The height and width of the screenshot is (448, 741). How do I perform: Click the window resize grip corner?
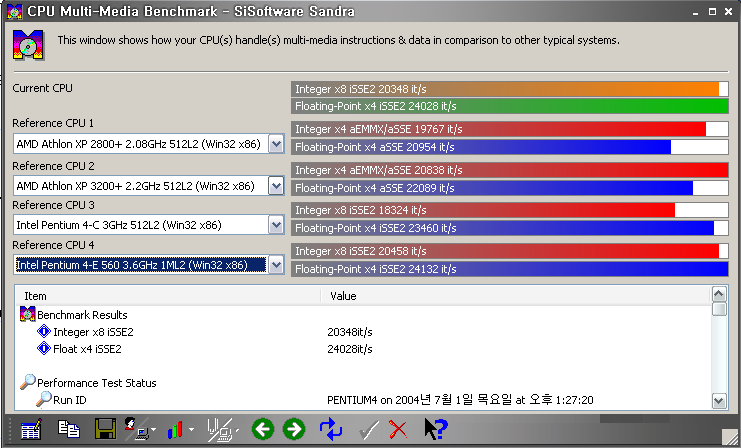click(x=731, y=437)
